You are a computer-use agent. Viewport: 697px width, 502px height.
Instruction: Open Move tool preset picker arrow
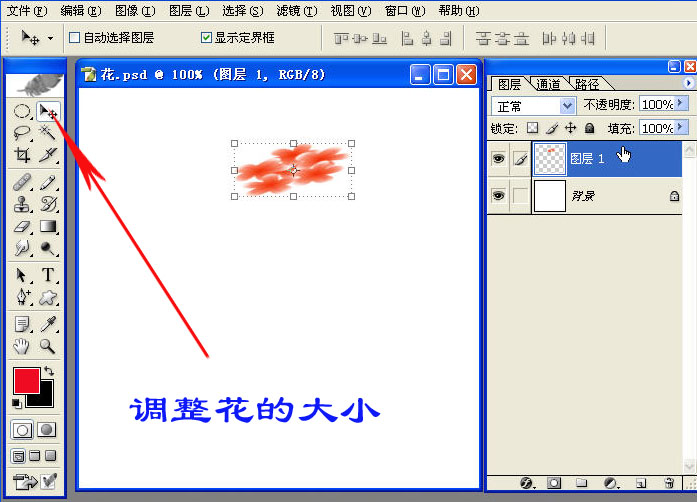point(50,38)
